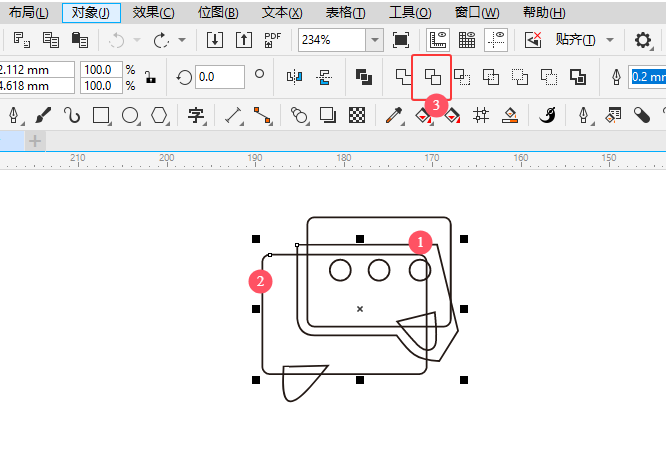The width and height of the screenshot is (666, 463).
Task: Select the Rectangle tool
Action: click(x=101, y=115)
